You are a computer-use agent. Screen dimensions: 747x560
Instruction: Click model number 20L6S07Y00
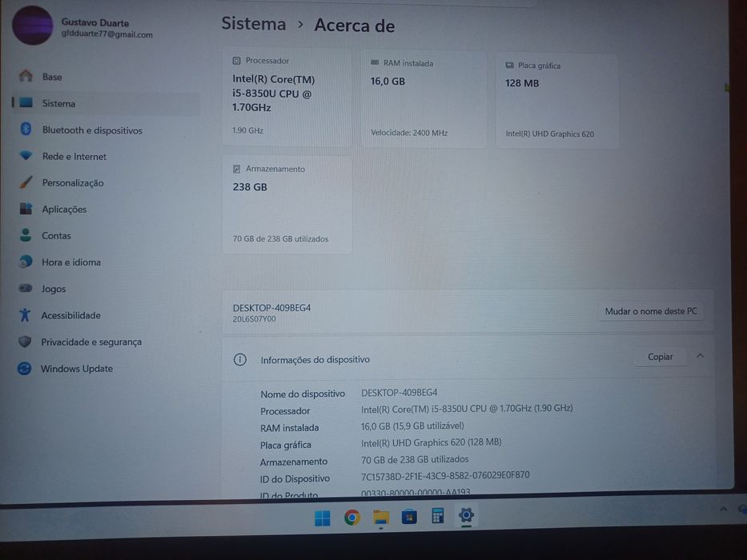click(x=254, y=319)
